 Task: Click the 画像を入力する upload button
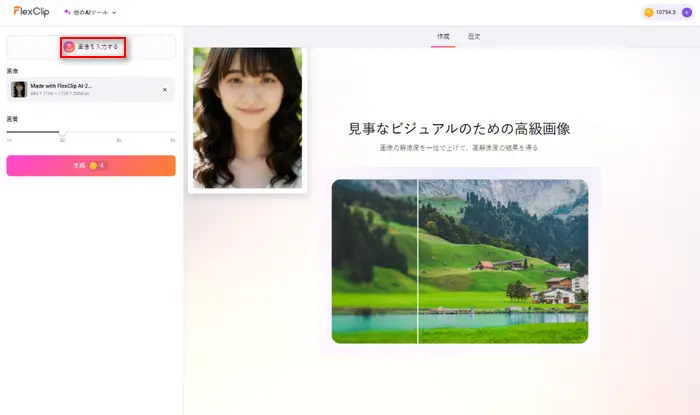[x=93, y=47]
